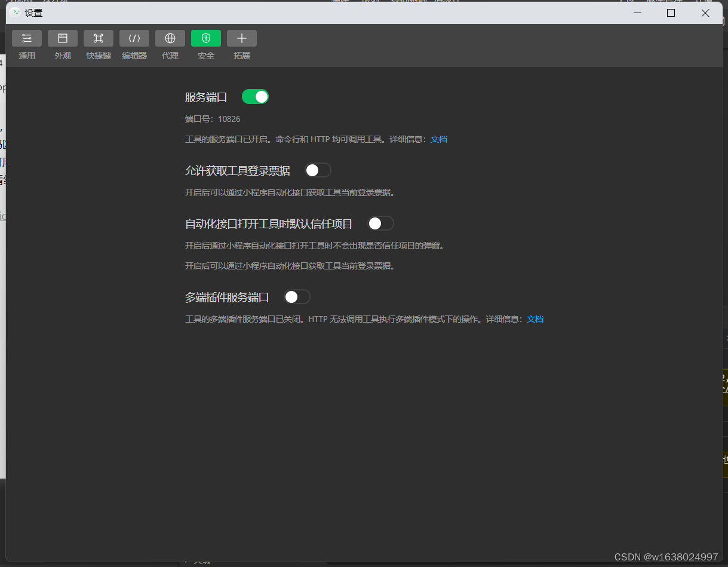This screenshot has width=728, height=567.
Task: Click the port number 10826 value
Action: click(x=229, y=119)
